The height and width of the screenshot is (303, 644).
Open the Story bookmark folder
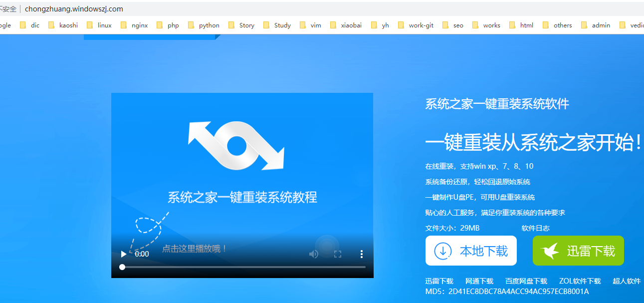pos(241,25)
